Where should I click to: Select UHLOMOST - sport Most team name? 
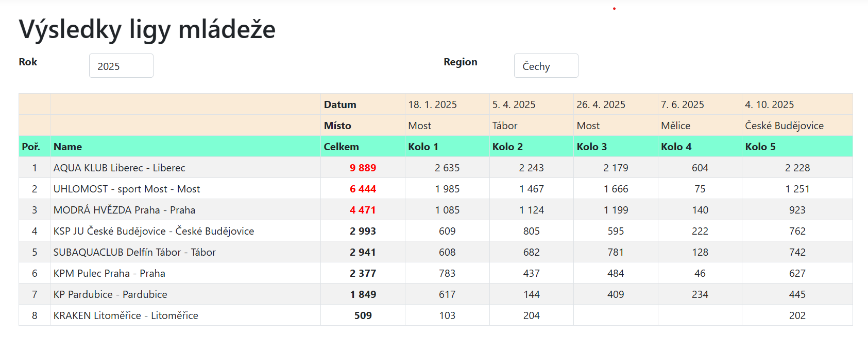tap(126, 189)
